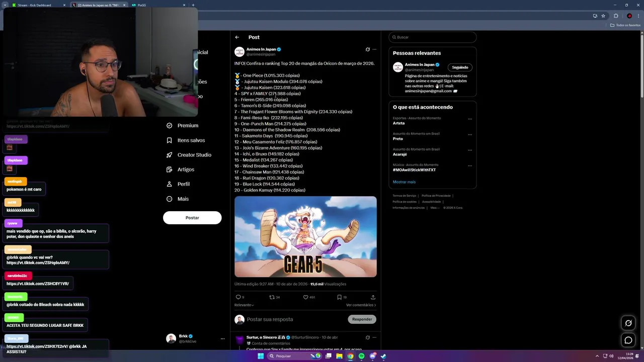Viewport: 644px width, 362px height.
Task: Open Creator Studio in sidebar
Action: (x=189, y=155)
